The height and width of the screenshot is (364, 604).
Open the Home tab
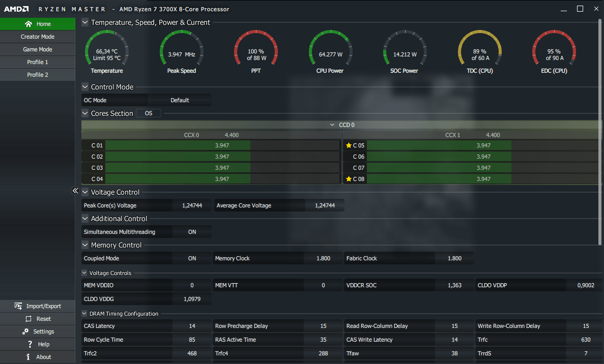coord(37,24)
